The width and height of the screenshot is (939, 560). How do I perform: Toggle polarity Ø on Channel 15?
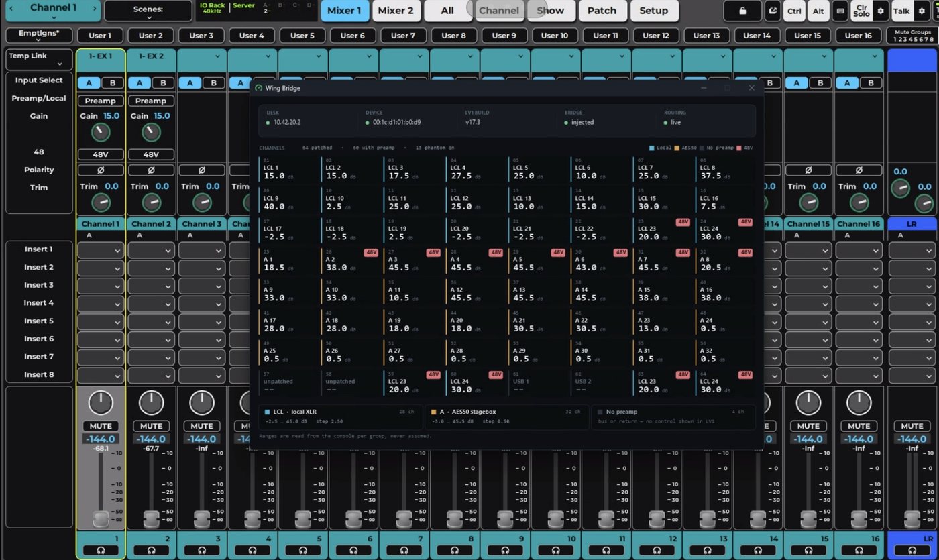click(x=808, y=170)
